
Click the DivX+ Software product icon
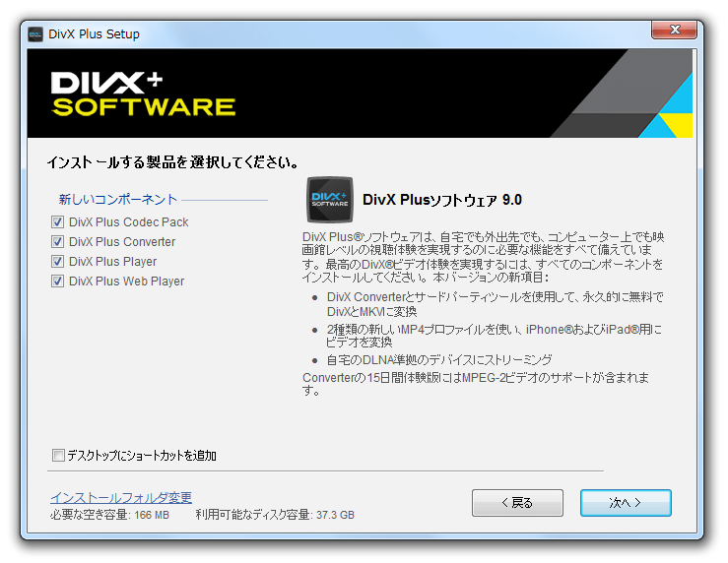pos(330,200)
